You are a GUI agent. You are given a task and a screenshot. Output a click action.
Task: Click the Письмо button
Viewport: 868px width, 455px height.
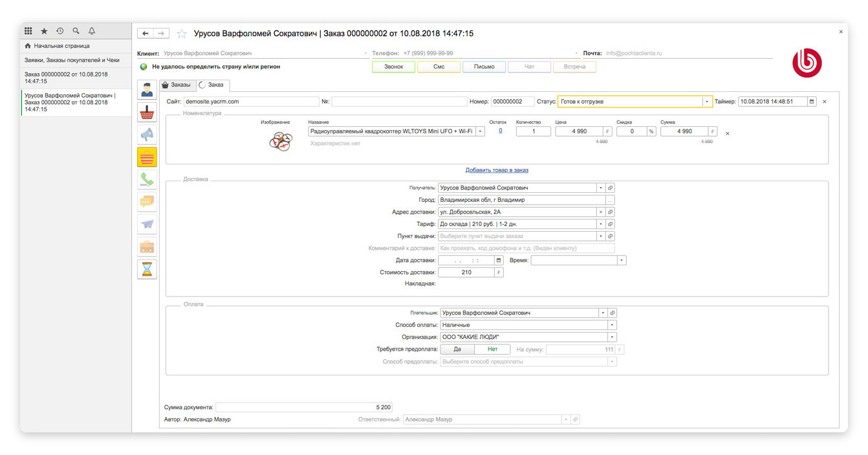pos(484,67)
